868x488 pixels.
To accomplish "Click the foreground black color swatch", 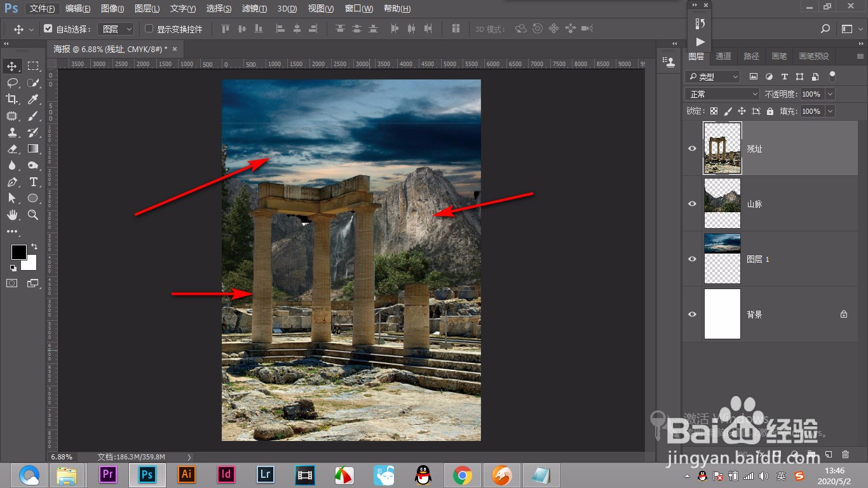I will point(18,252).
